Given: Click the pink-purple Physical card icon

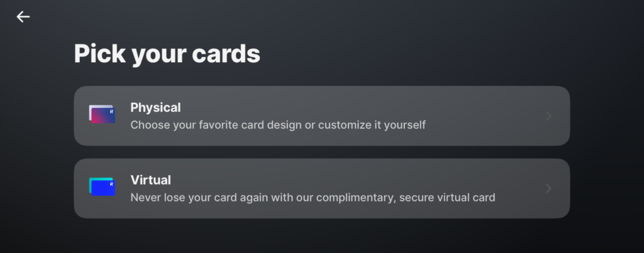Looking at the screenshot, I should point(103,116).
